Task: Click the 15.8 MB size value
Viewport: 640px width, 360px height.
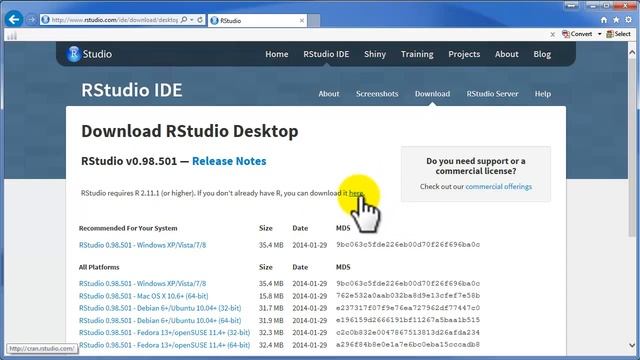Action: [x=271, y=296]
